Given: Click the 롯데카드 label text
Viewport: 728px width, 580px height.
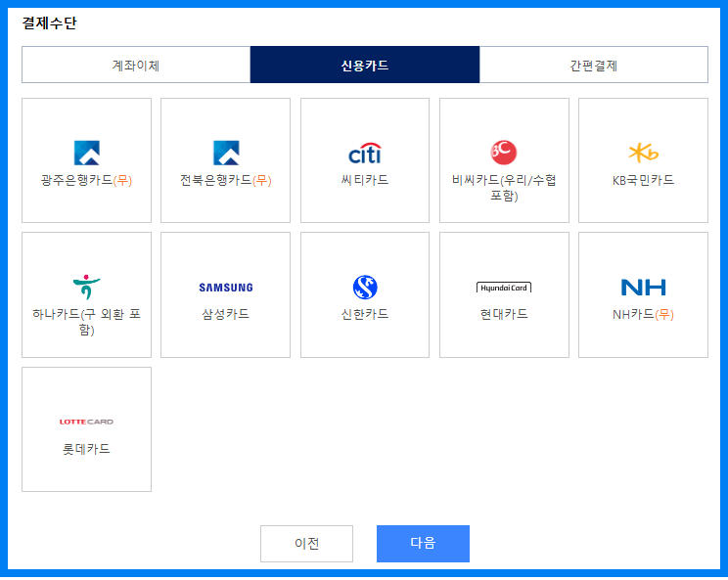Looking at the screenshot, I should 86,449.
